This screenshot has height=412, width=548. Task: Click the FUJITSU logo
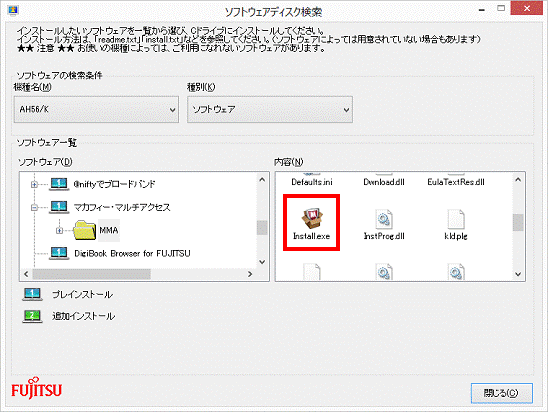pyautogui.click(x=36, y=388)
